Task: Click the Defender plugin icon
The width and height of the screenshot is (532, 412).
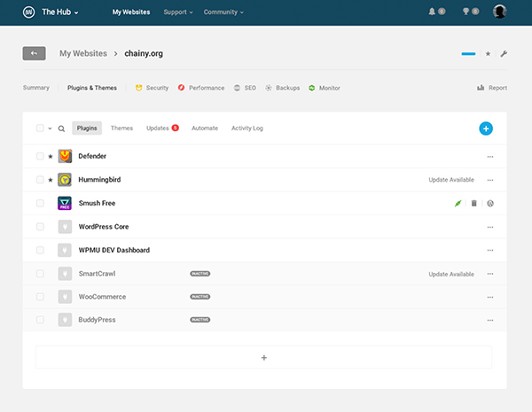Action: tap(65, 156)
